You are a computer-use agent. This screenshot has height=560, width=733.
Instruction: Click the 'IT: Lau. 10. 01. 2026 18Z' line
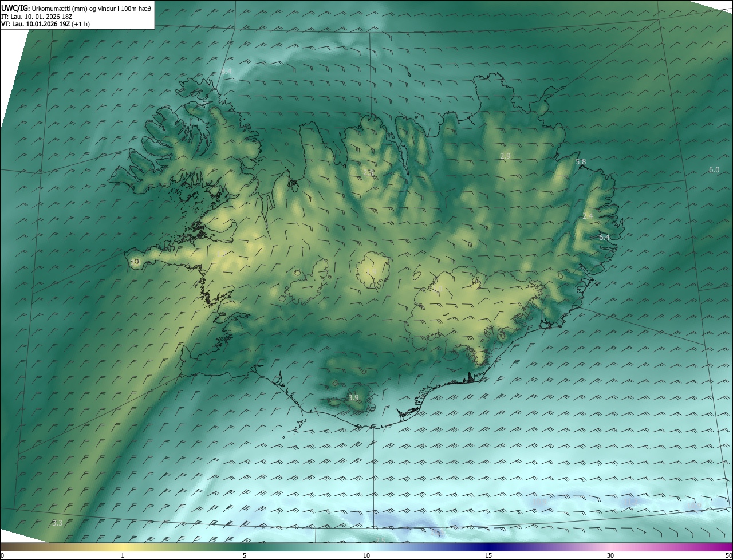[x=38, y=16]
